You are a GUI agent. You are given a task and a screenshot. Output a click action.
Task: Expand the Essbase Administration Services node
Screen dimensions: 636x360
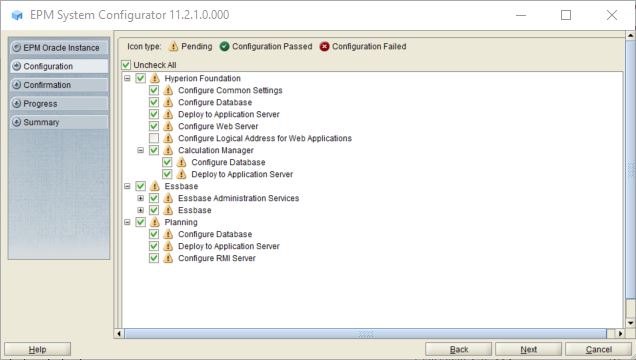tap(140, 198)
